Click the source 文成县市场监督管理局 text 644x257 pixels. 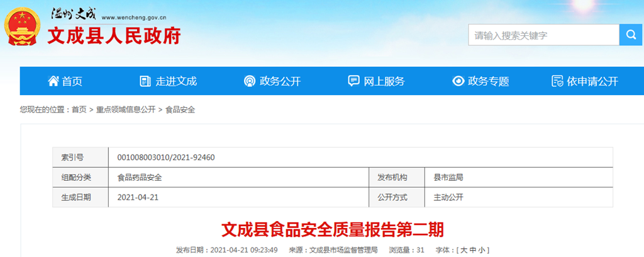(343, 250)
